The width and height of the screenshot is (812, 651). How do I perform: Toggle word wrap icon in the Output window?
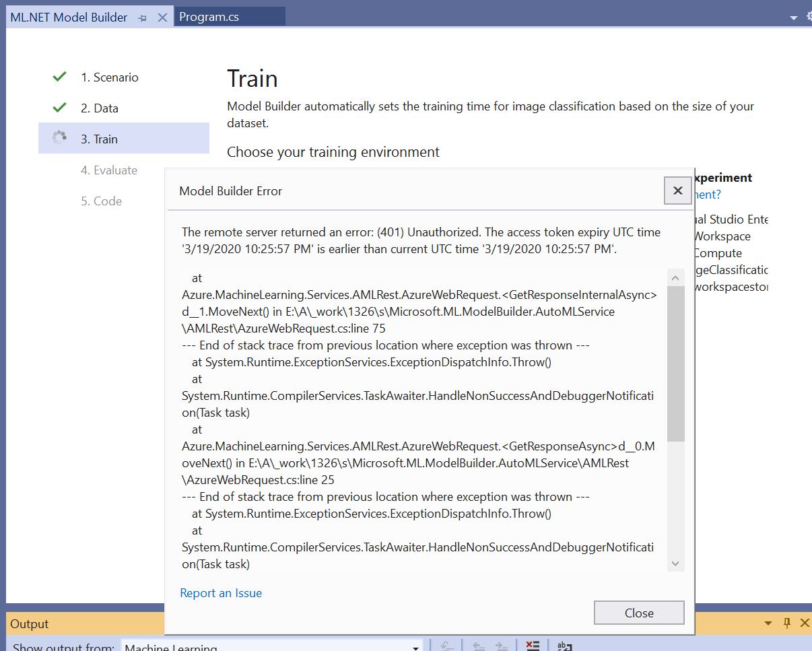click(x=564, y=644)
